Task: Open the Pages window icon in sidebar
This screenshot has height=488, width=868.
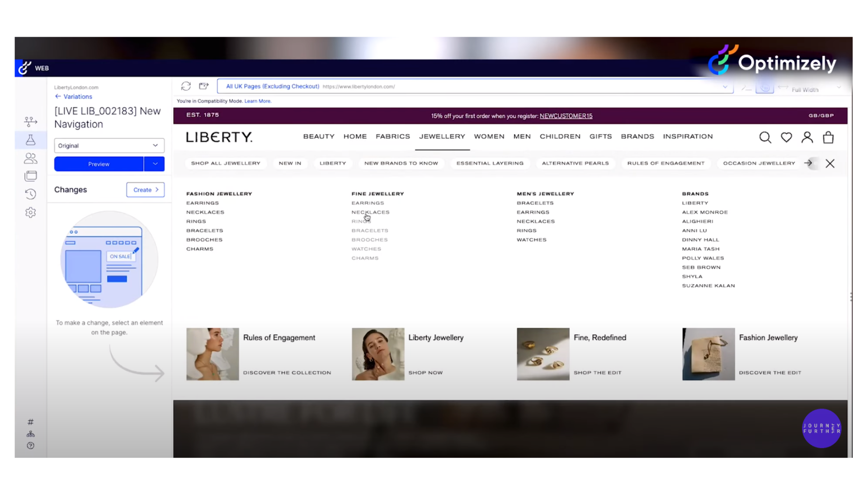Action: click(x=30, y=176)
